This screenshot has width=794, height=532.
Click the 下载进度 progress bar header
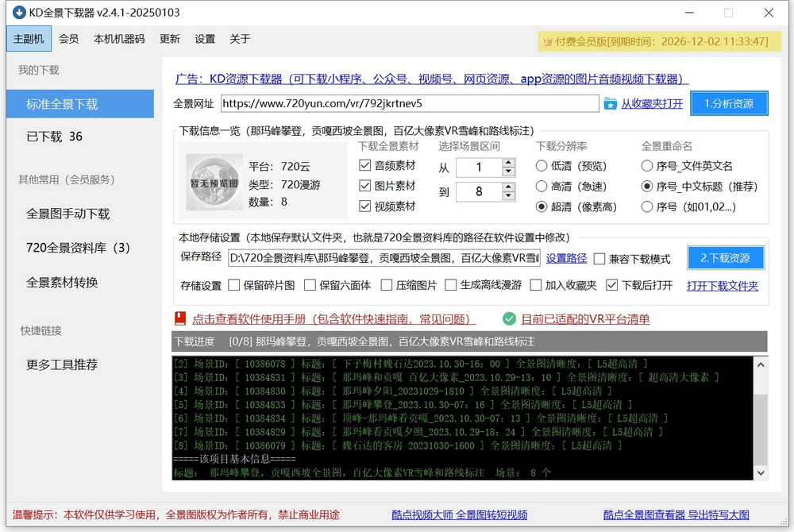469,341
